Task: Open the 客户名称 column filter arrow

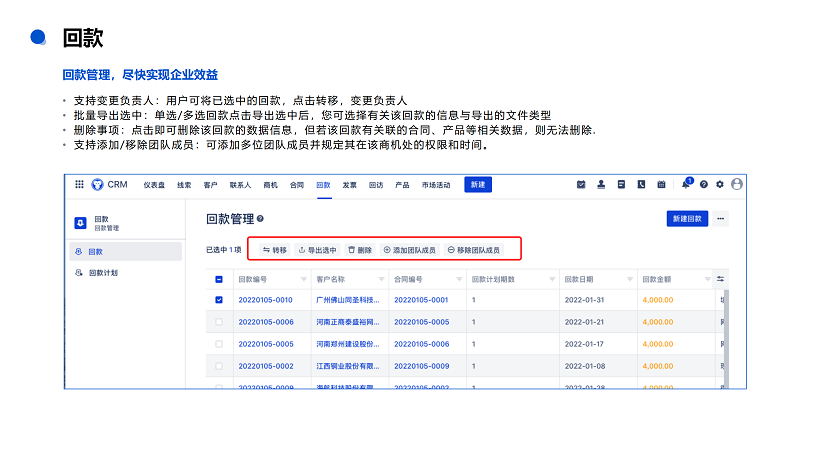Action: click(x=381, y=279)
